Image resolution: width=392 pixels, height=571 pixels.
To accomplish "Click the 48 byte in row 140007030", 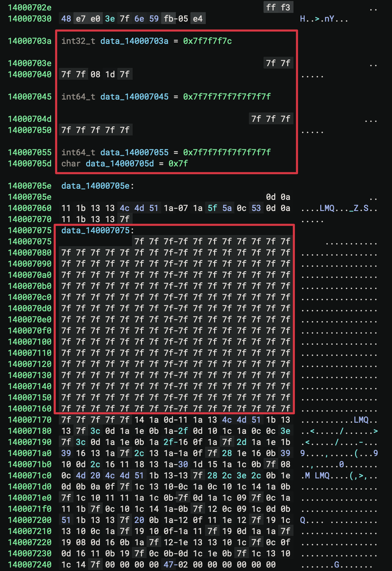I will 66,18.
